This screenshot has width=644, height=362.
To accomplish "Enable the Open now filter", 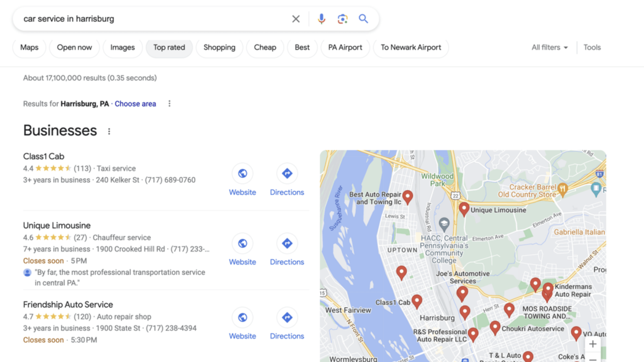I will (x=74, y=47).
